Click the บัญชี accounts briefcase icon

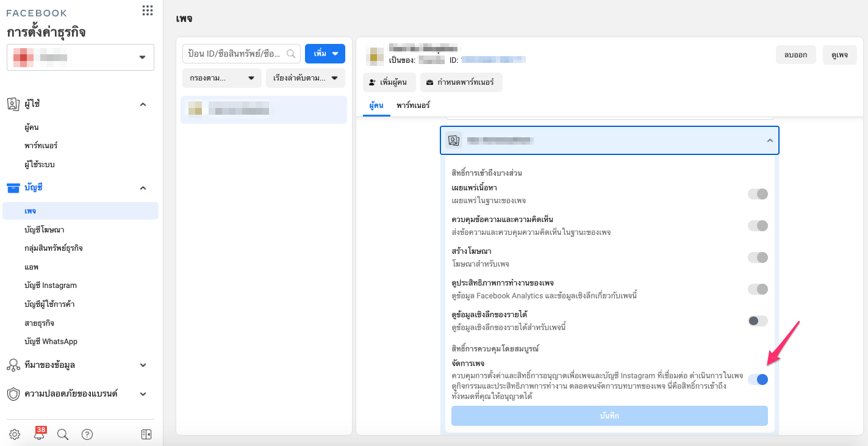point(13,188)
